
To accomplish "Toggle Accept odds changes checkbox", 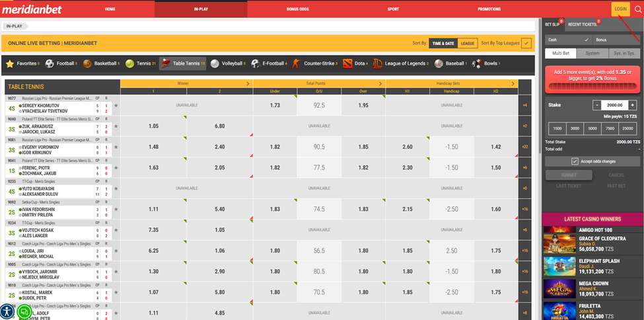I will tap(575, 161).
